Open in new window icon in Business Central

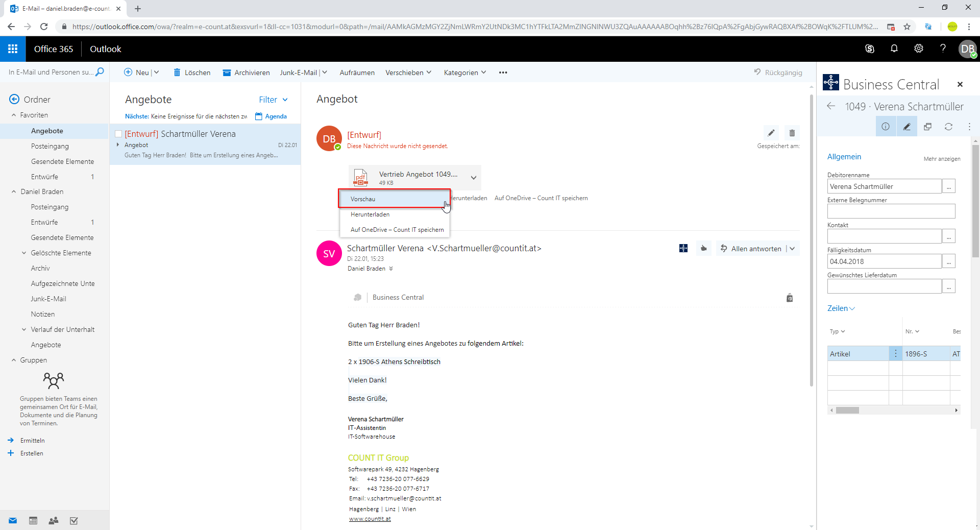(x=928, y=127)
